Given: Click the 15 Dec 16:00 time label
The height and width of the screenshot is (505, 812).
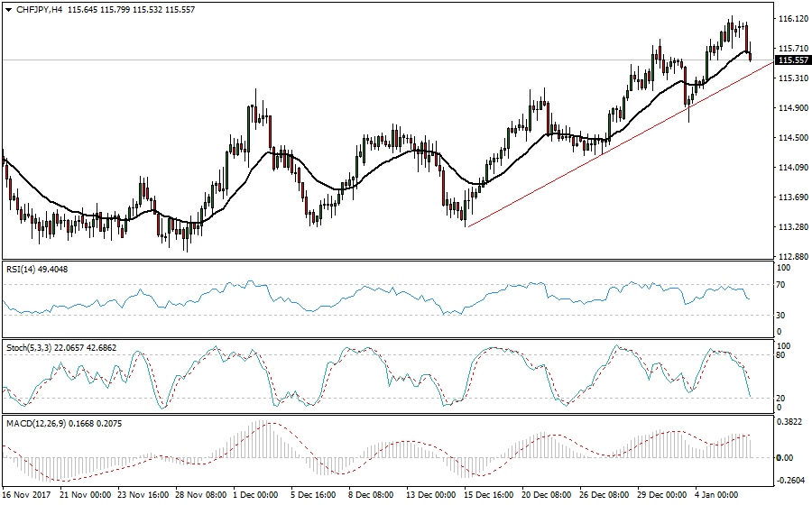Looking at the screenshot, I should (x=489, y=495).
